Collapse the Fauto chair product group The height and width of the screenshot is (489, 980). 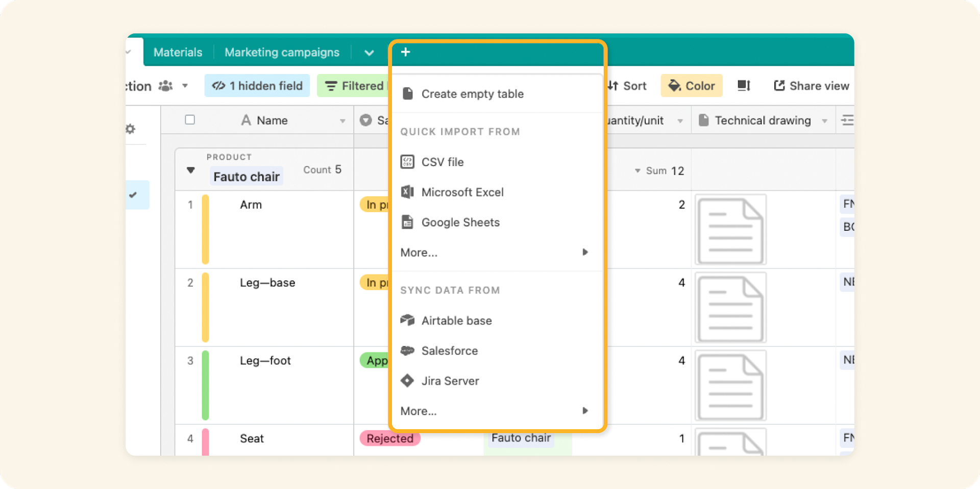click(190, 170)
